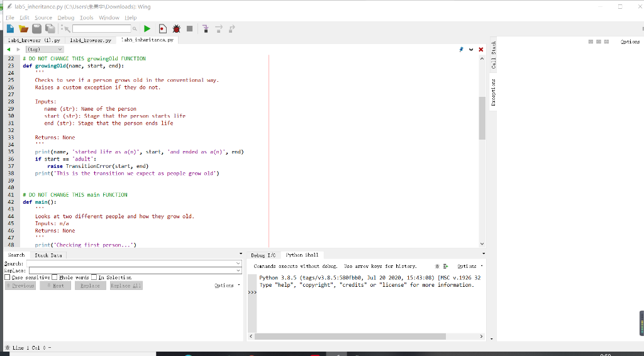Run the file with the green play icon

pos(147,28)
